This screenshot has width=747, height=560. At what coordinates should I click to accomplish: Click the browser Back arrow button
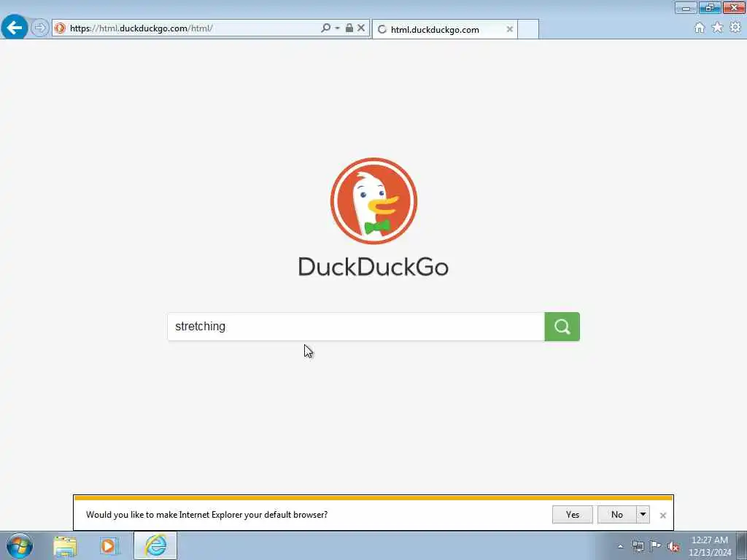(x=15, y=27)
